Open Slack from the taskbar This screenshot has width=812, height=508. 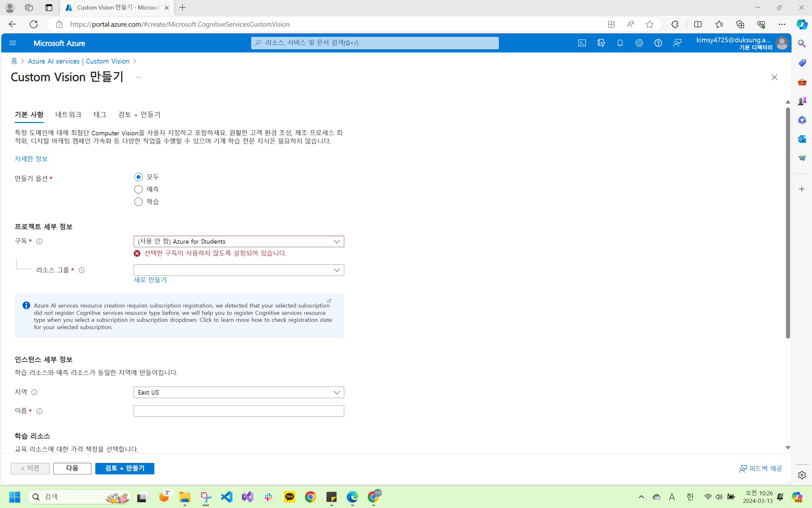click(x=269, y=497)
